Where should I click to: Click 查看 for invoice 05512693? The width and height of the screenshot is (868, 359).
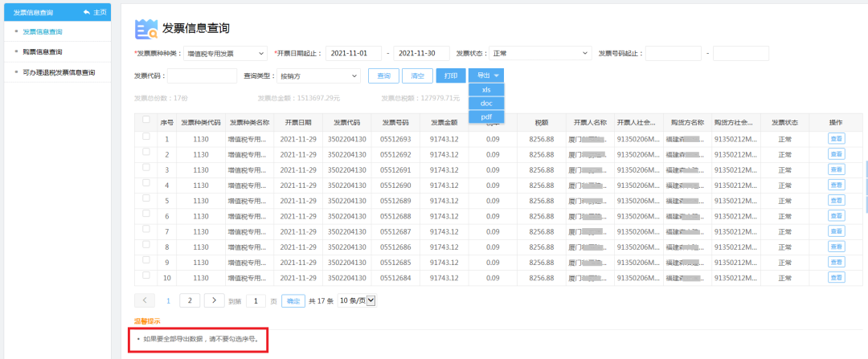pyautogui.click(x=837, y=138)
